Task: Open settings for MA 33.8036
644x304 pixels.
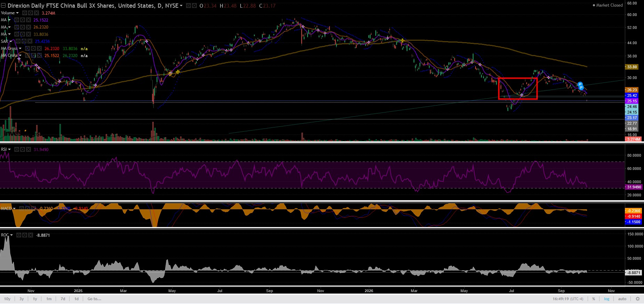Action: [22, 34]
